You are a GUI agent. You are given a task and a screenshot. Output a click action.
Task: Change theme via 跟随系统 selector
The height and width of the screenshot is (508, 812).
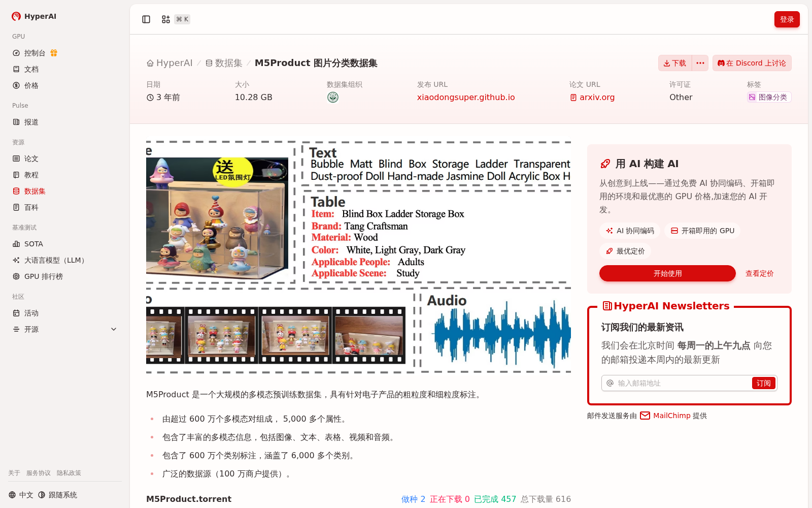click(x=57, y=495)
